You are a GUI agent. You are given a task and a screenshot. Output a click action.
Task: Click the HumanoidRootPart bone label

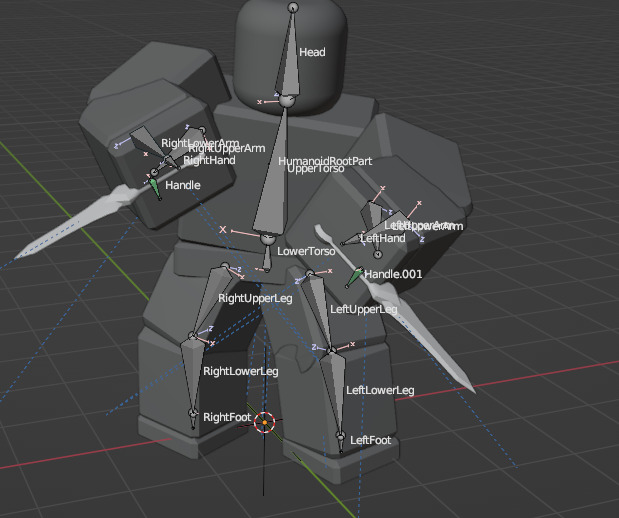click(x=325, y=160)
